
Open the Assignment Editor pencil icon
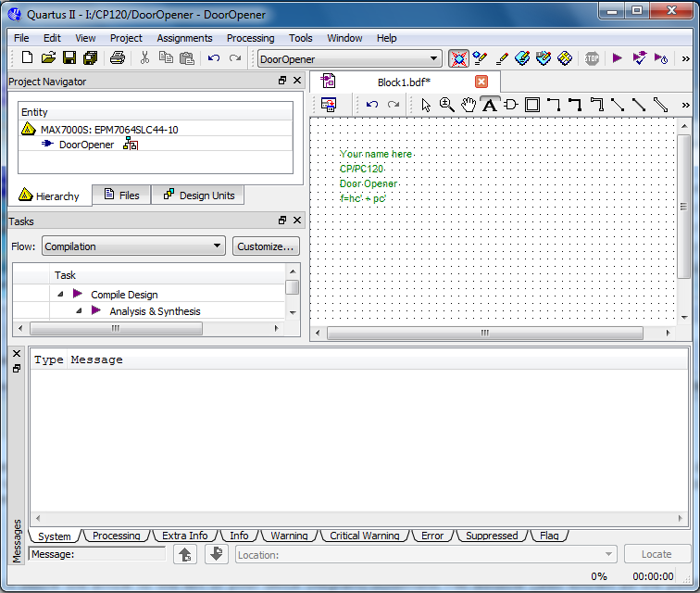[x=502, y=58]
